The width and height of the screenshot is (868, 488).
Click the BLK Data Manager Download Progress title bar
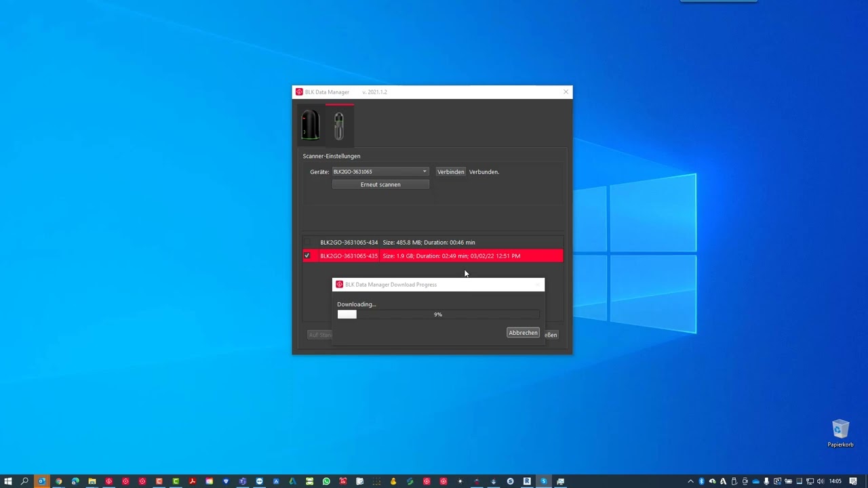[x=438, y=285]
